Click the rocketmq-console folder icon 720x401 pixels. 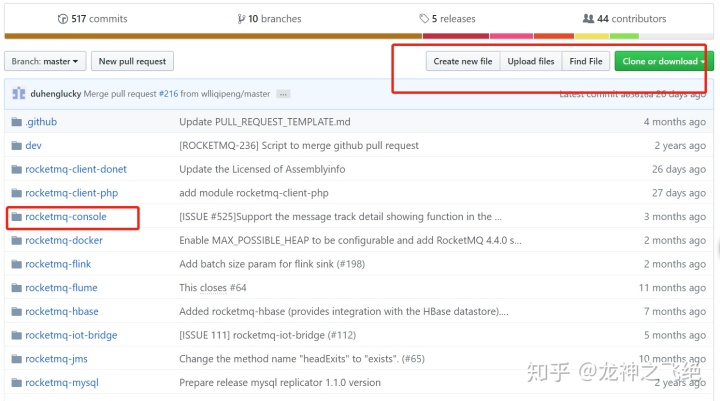[17, 217]
